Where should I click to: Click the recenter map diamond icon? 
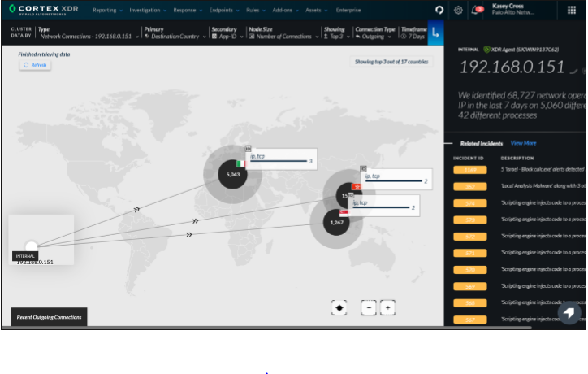point(339,308)
